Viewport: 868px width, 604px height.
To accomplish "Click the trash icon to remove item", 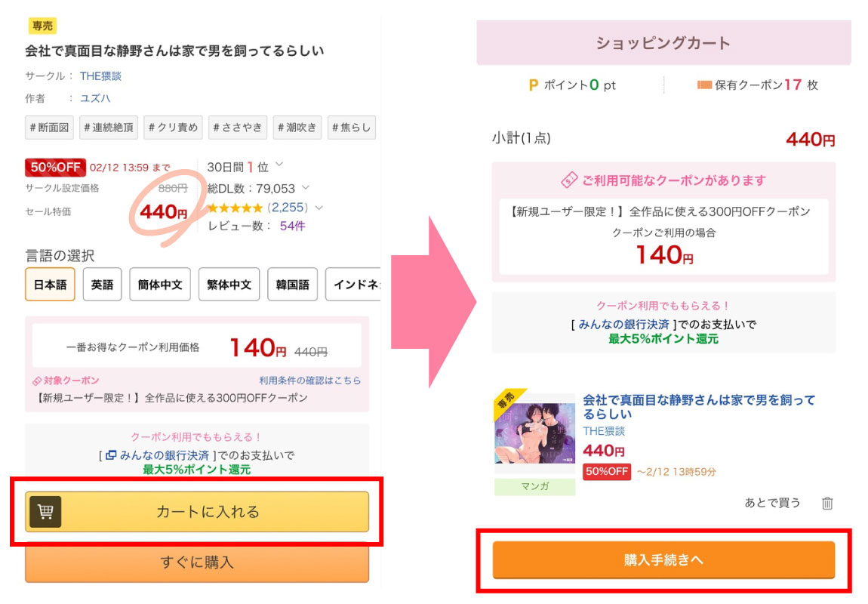I will (x=827, y=503).
